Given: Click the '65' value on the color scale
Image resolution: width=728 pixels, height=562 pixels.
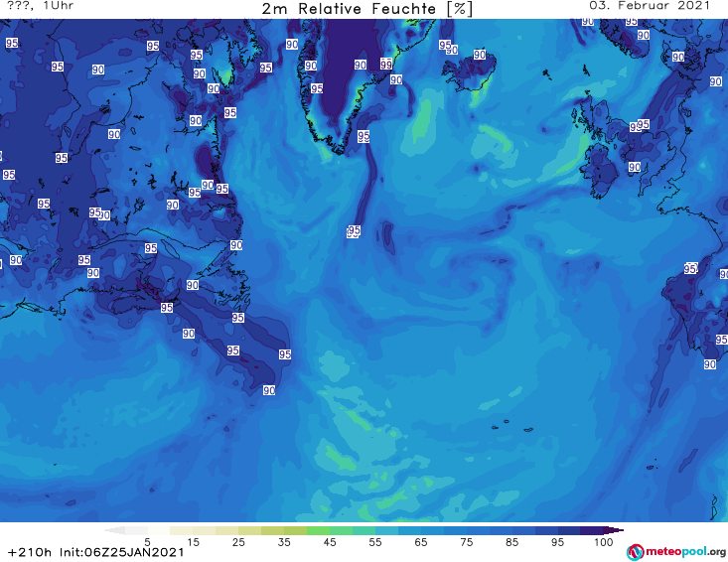Looking at the screenshot, I should [421, 542].
